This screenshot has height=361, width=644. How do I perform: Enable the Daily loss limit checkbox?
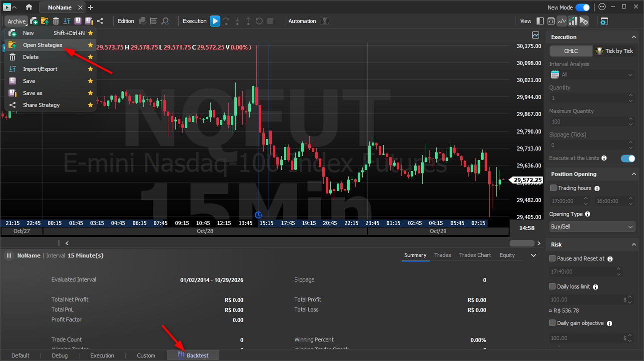(x=553, y=286)
